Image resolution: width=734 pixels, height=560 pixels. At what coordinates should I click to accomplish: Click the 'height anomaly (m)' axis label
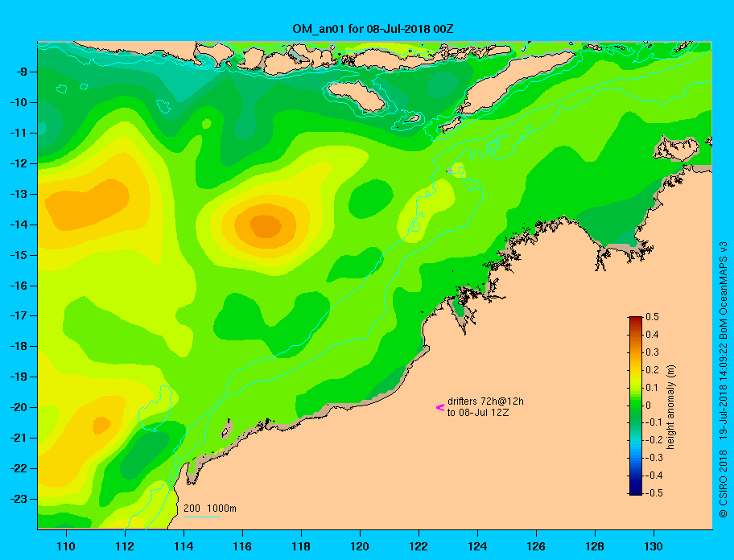click(670, 407)
